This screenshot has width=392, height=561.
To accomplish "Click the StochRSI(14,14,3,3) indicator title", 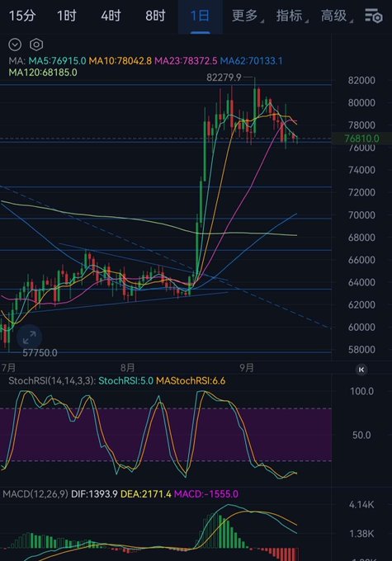I will (x=52, y=380).
